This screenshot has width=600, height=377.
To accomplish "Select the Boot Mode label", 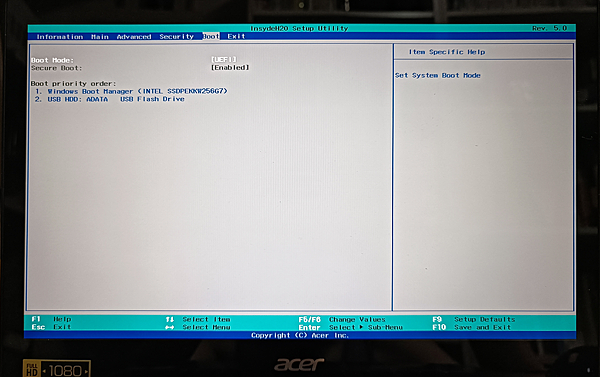I will tap(52, 60).
